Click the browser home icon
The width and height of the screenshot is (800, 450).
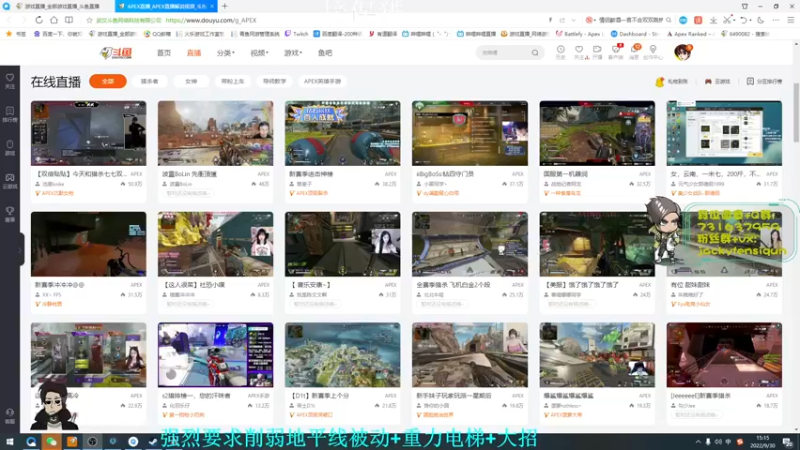54,20
